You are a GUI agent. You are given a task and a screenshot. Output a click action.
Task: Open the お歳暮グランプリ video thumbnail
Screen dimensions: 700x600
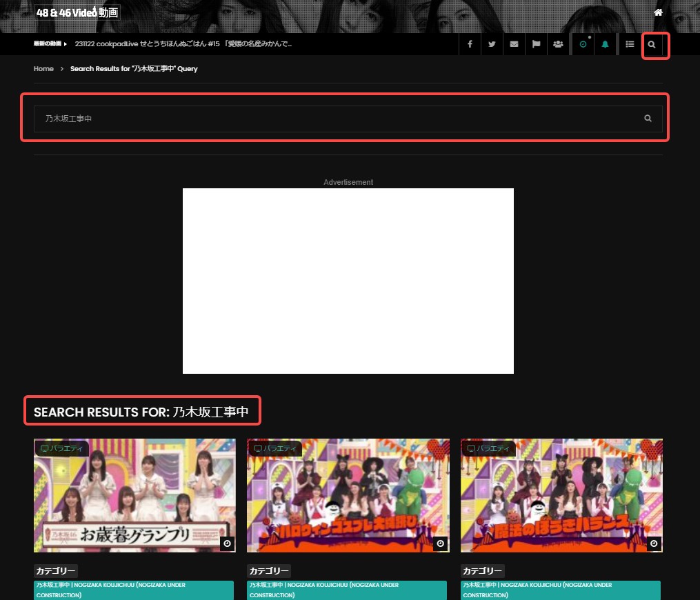click(134, 495)
